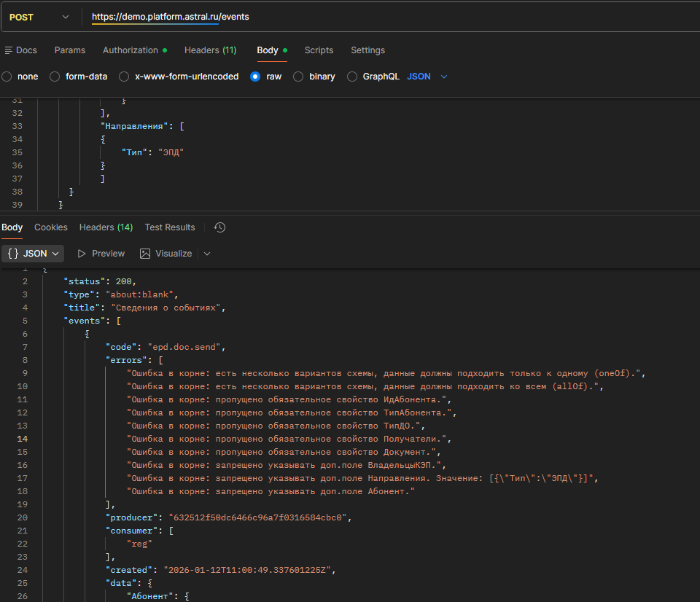Open the Authorization tab
The height and width of the screenshot is (602, 700).
click(x=131, y=50)
